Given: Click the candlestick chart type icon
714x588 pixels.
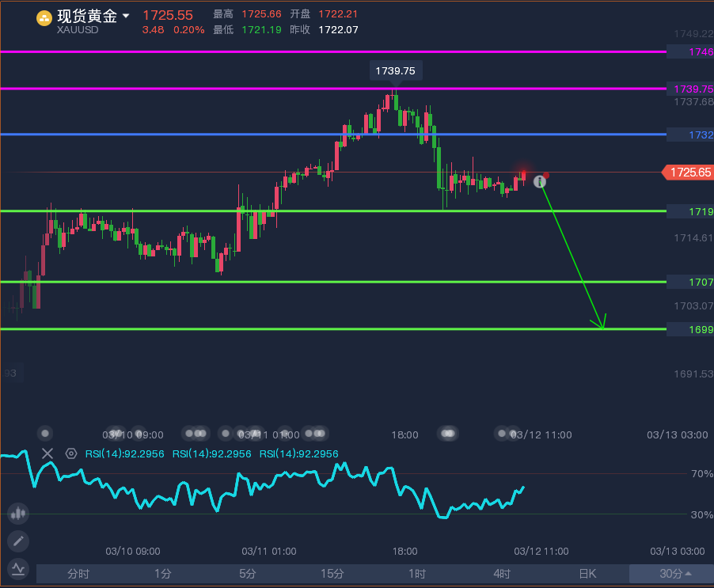Looking at the screenshot, I should 17,513.
